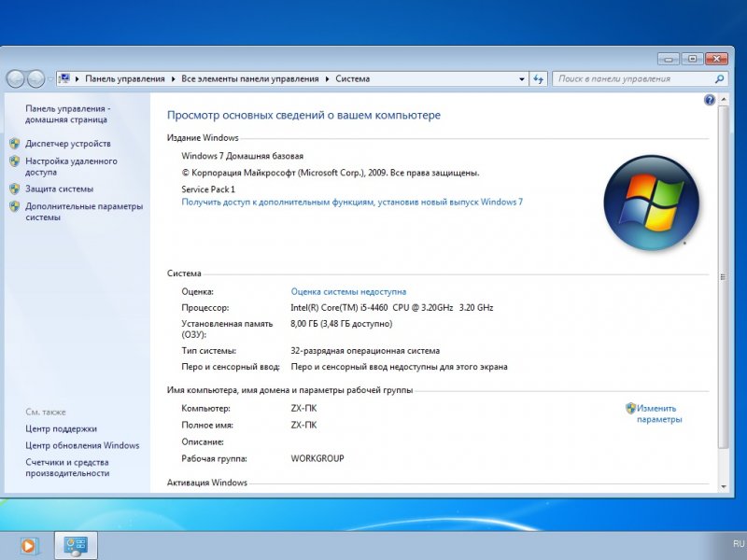Click ZX-ПК value next to Полное имя

click(303, 426)
